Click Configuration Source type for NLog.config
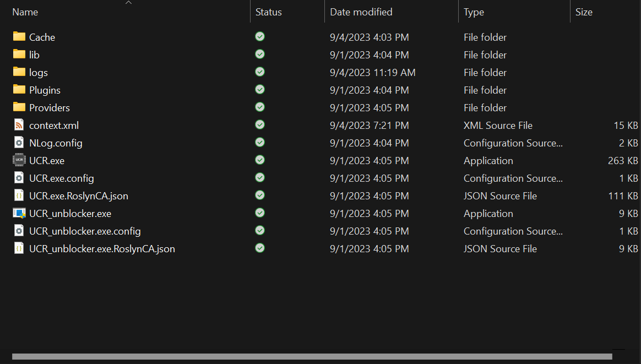 pyautogui.click(x=513, y=143)
